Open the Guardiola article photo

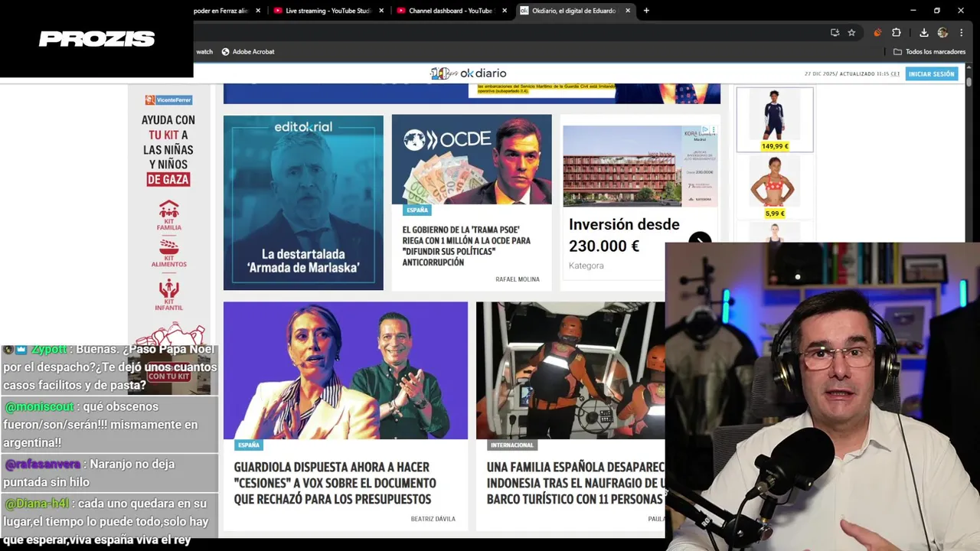click(345, 370)
